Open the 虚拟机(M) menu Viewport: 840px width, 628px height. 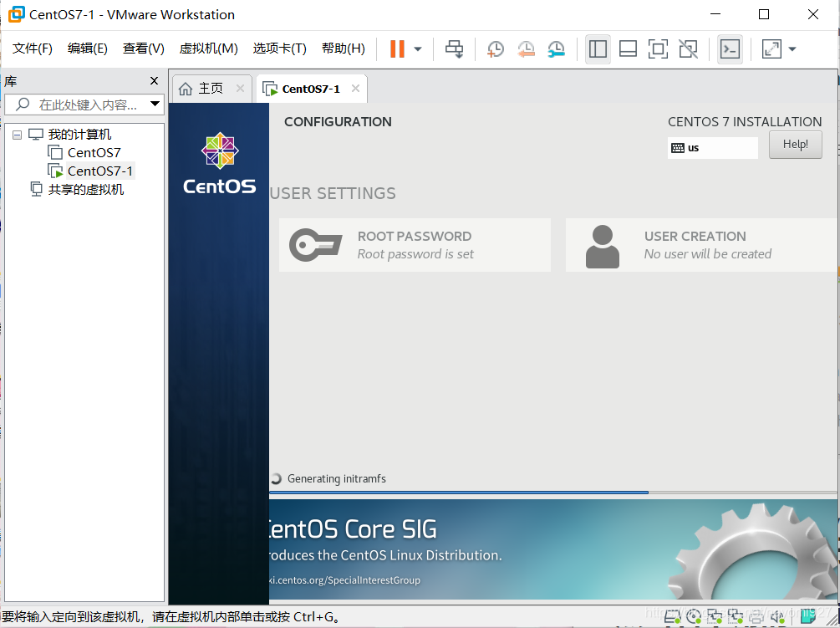208,49
